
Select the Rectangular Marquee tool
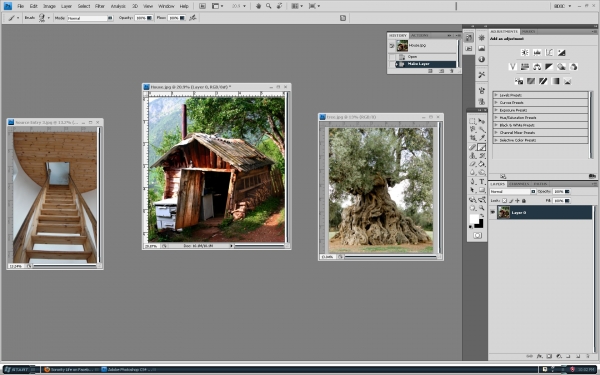click(473, 121)
